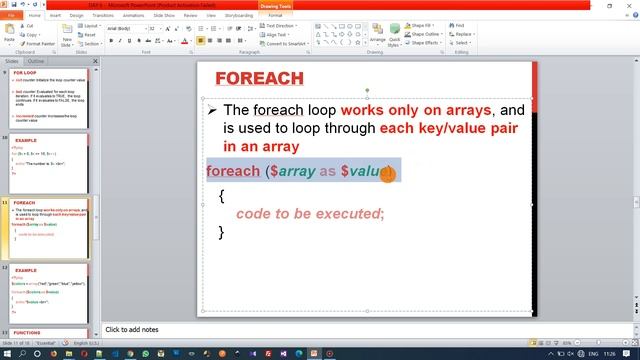Image resolution: width=640 pixels, height=360 pixels.
Task: Click the zoom slider in status bar
Action: [x=599, y=343]
